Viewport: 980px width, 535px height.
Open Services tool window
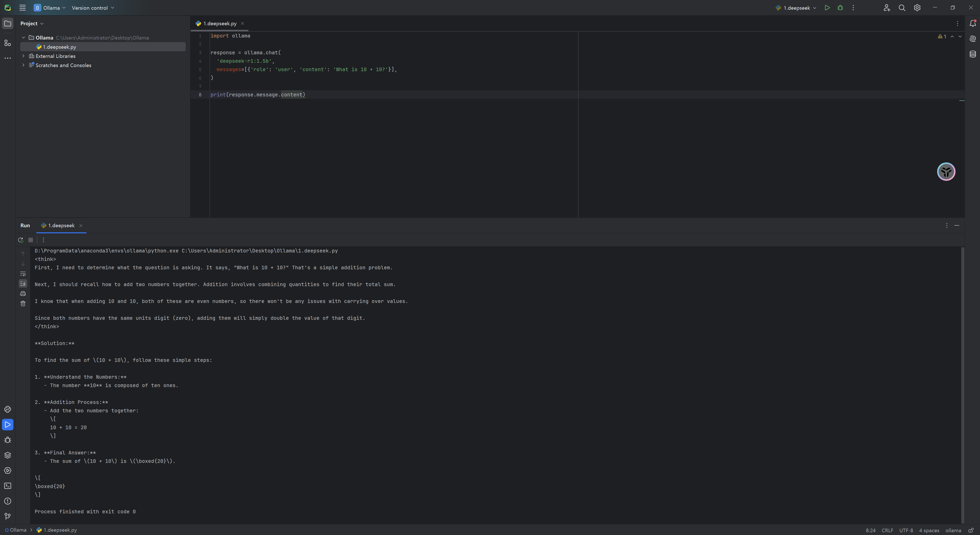[8, 470]
